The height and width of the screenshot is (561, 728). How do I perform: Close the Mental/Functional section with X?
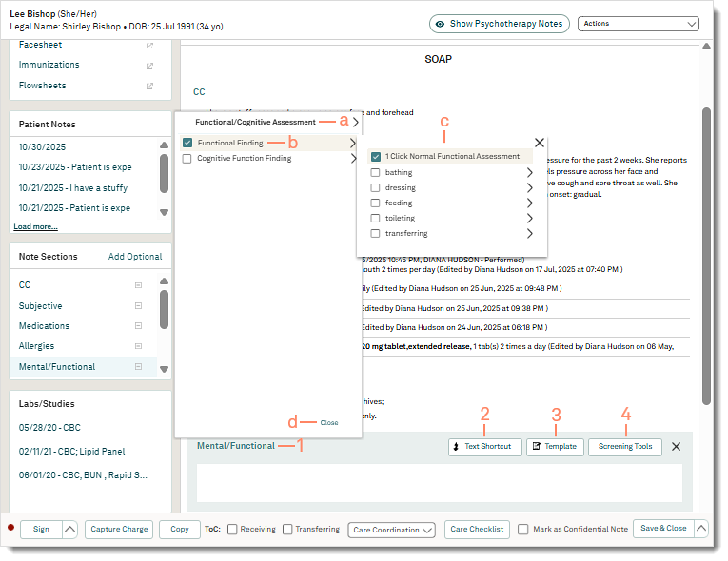pos(677,446)
